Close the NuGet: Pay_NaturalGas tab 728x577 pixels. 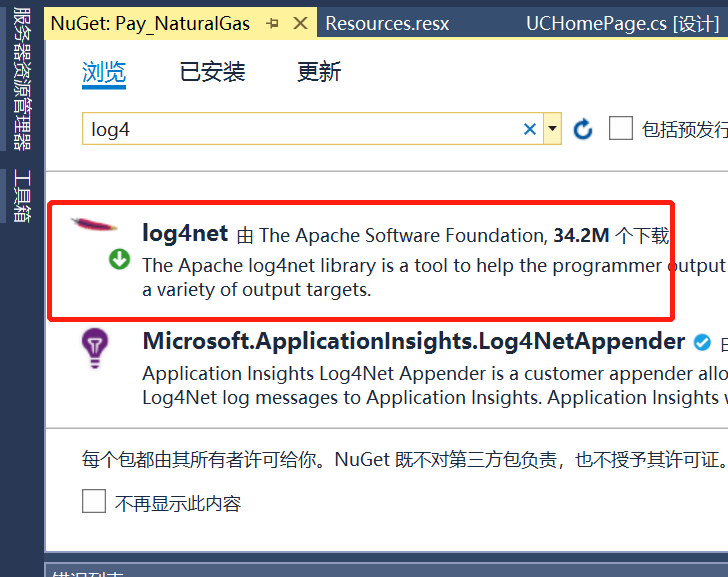click(298, 23)
